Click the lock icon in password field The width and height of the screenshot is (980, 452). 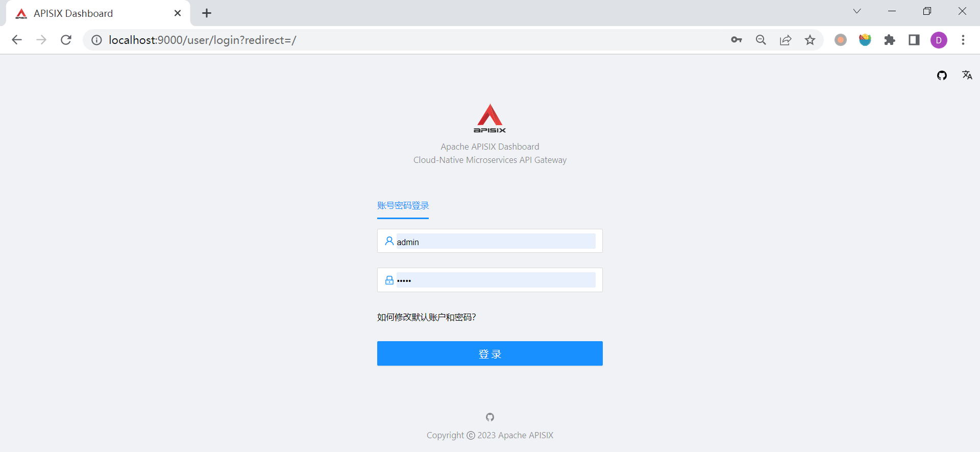tap(389, 280)
